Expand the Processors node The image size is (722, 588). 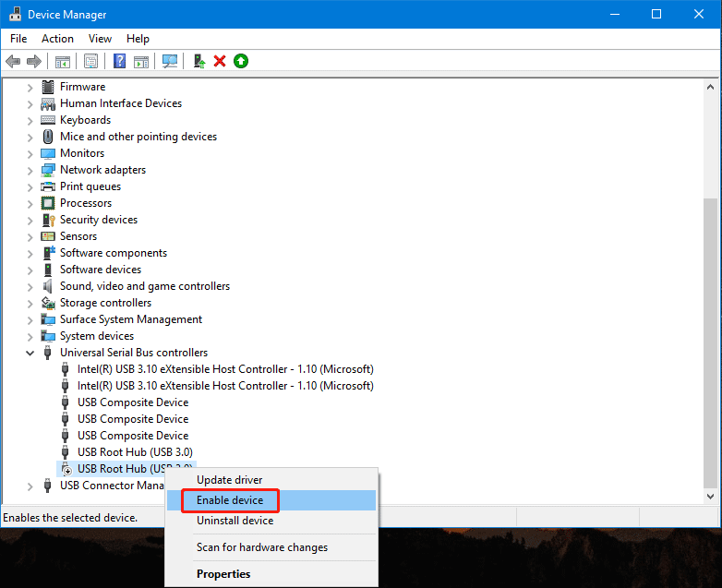[x=30, y=203]
